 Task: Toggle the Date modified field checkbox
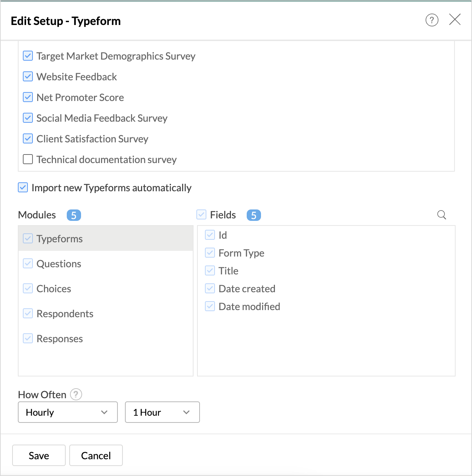tap(210, 306)
